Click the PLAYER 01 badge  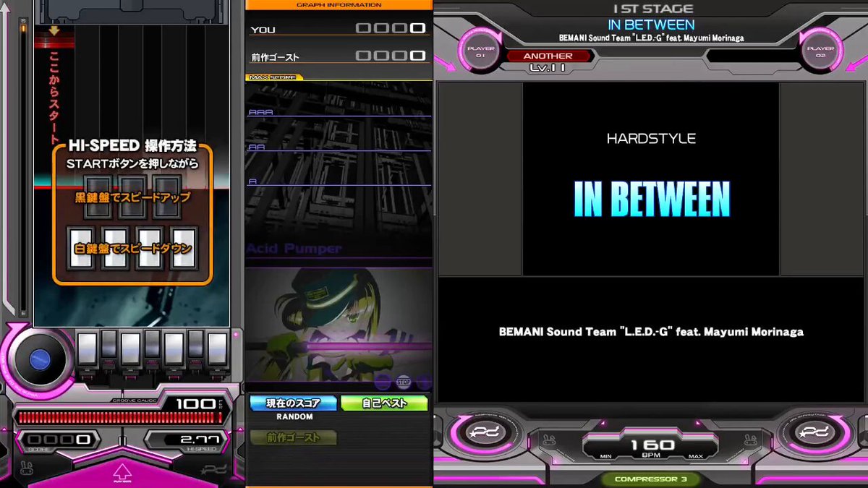coord(481,51)
